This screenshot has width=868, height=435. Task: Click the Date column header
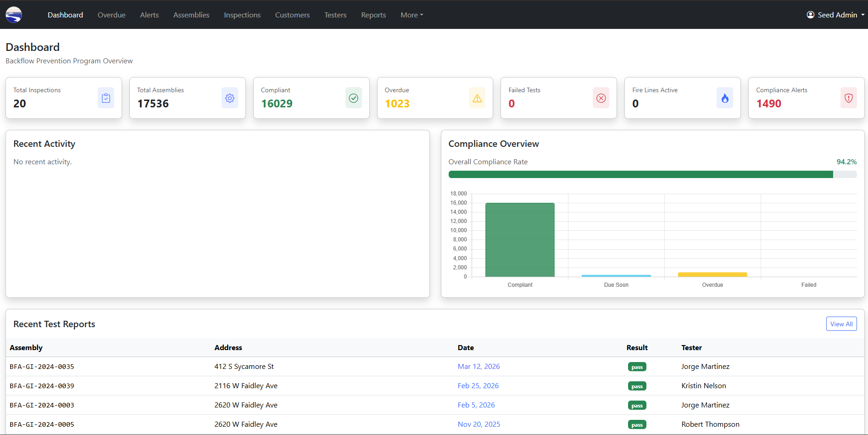click(x=466, y=347)
